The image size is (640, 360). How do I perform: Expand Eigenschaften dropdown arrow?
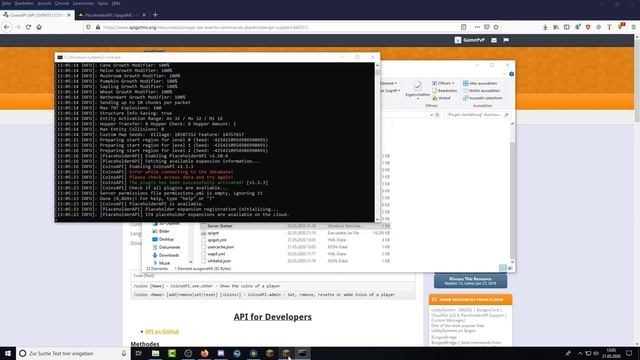(x=418, y=99)
